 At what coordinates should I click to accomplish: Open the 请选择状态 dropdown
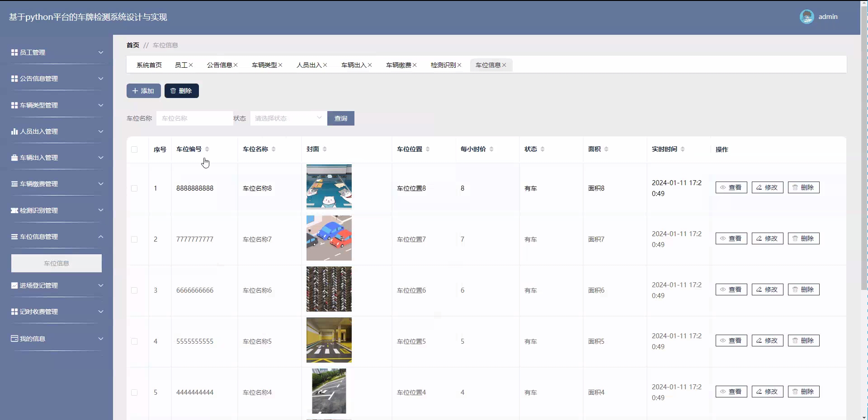pyautogui.click(x=288, y=118)
